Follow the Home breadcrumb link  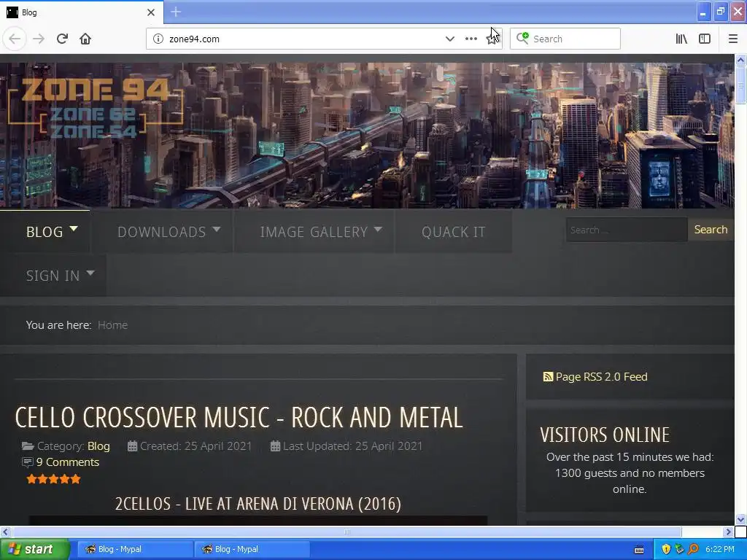point(112,324)
